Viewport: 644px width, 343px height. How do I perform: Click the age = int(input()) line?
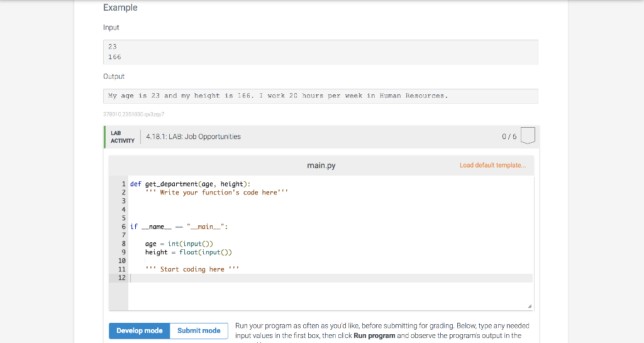179,244
